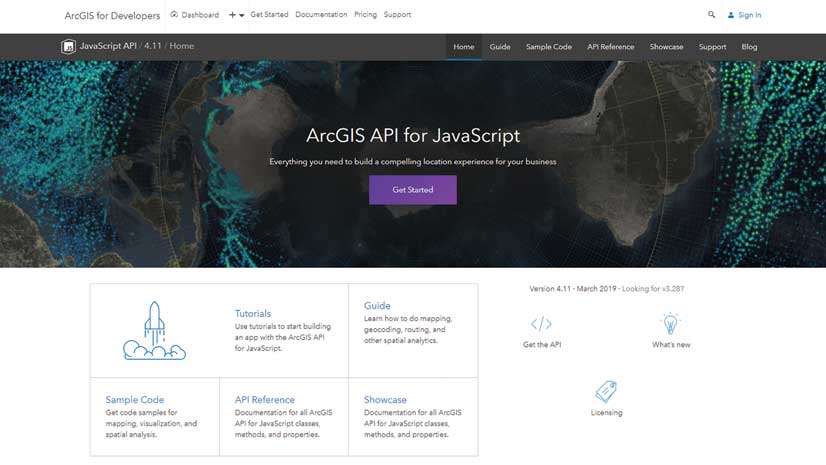
Task: Click the Get the API code icon
Action: [542, 324]
